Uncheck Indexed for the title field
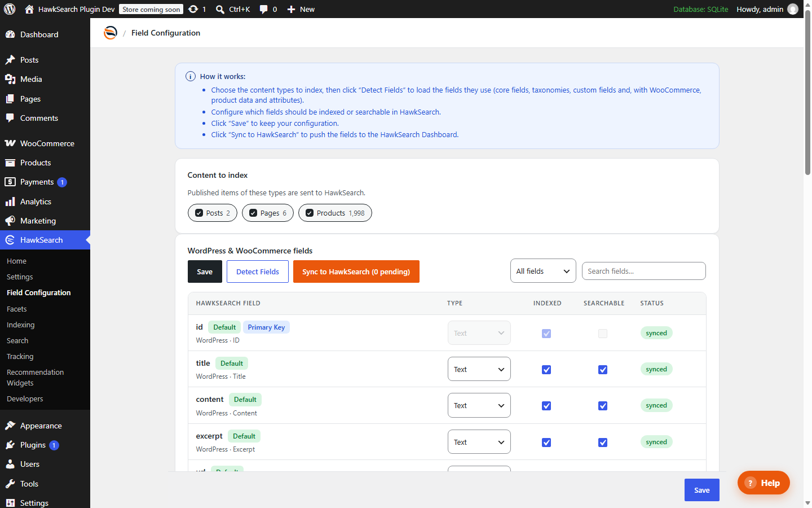This screenshot has width=812, height=508. click(x=546, y=370)
